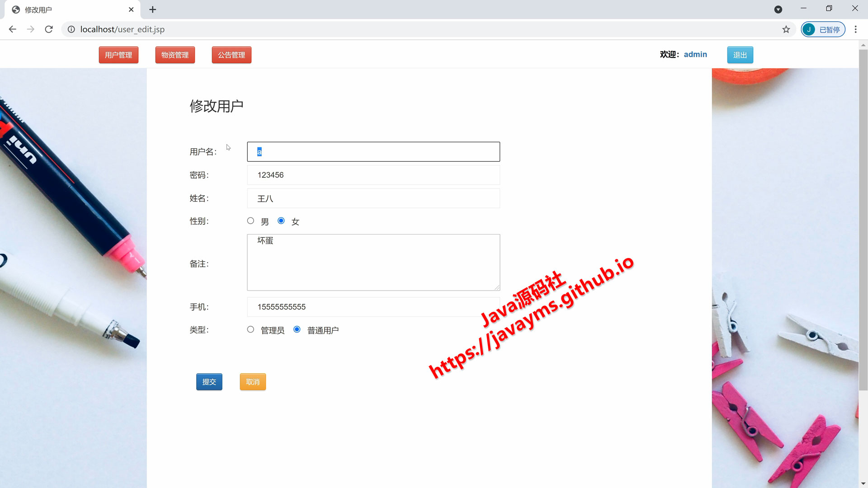Viewport: 868px width, 488px height.
Task: Click the 备注 textarea resize handle
Action: tap(497, 287)
